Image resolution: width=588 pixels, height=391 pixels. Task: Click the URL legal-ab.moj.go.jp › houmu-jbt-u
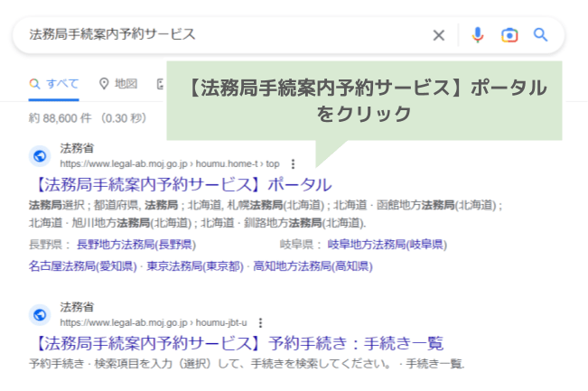(x=154, y=322)
